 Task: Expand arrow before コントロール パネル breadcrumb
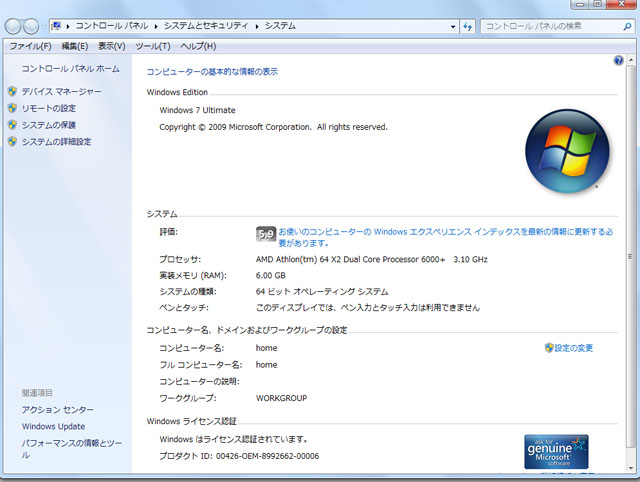pos(68,27)
